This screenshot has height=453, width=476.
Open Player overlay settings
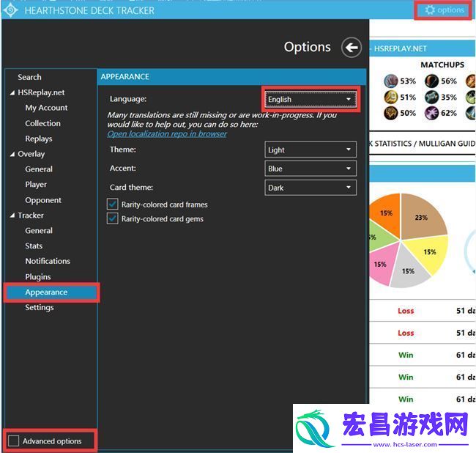pos(36,185)
